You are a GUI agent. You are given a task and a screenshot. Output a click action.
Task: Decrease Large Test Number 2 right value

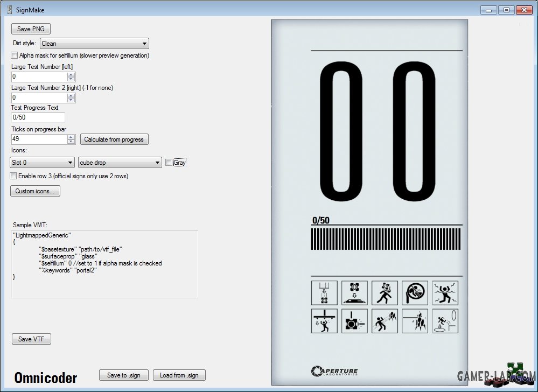point(71,100)
